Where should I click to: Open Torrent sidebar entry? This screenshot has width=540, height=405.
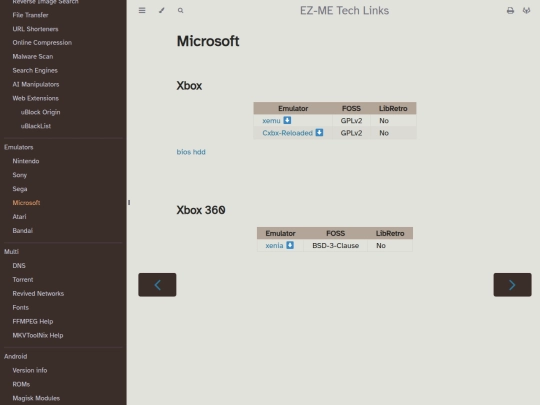click(23, 280)
